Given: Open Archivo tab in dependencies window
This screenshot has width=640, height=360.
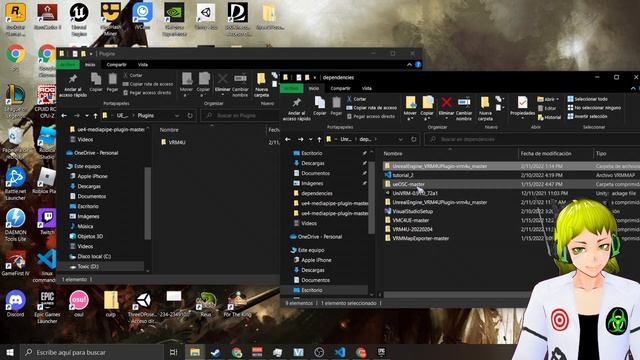Looking at the screenshot, I should point(291,88).
